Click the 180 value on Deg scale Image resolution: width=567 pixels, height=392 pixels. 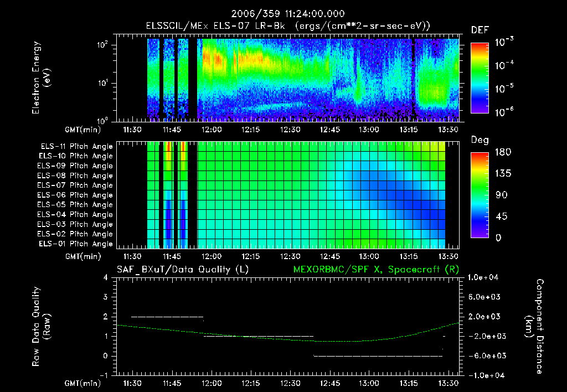click(x=503, y=152)
